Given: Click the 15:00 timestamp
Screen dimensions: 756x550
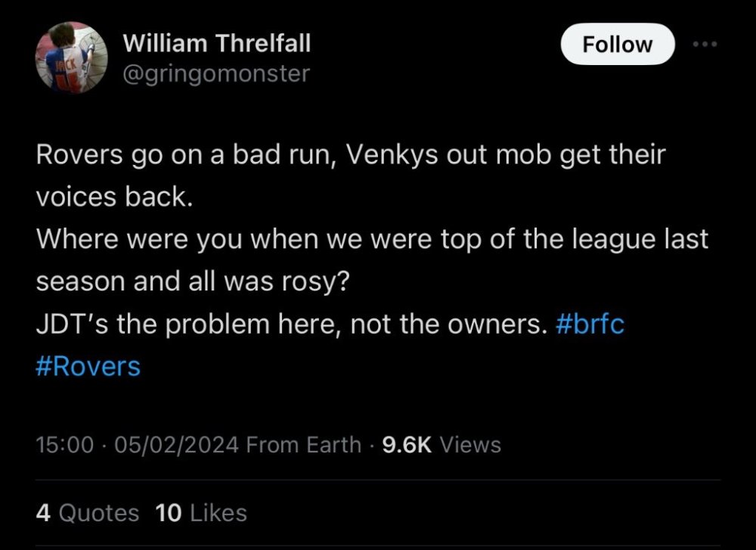Looking at the screenshot, I should (64, 444).
